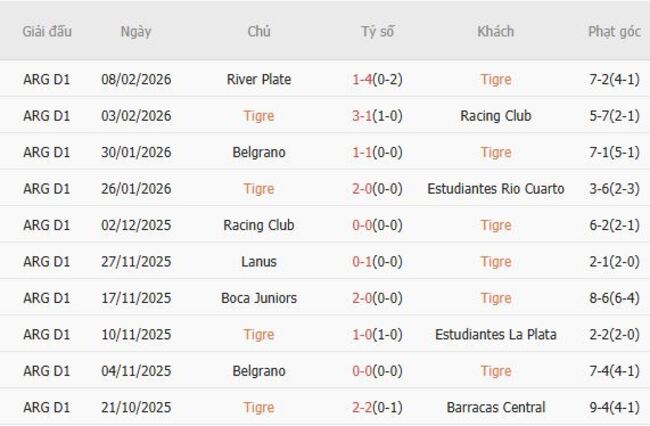Select the 'Ngày' column header
The width and height of the screenshot is (650, 426).
pos(136,32)
